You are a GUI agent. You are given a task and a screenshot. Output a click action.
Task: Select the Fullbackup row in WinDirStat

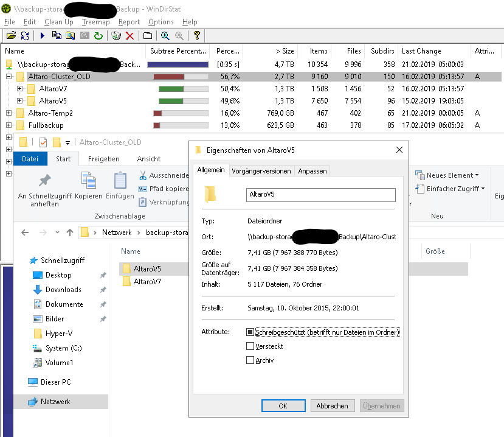(250, 125)
